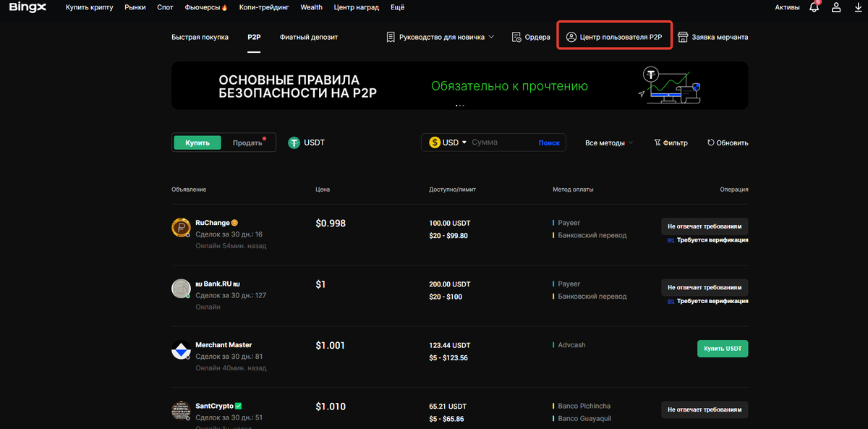Click the $0.998 price
Viewport: 868px width, 429px height.
pos(331,223)
